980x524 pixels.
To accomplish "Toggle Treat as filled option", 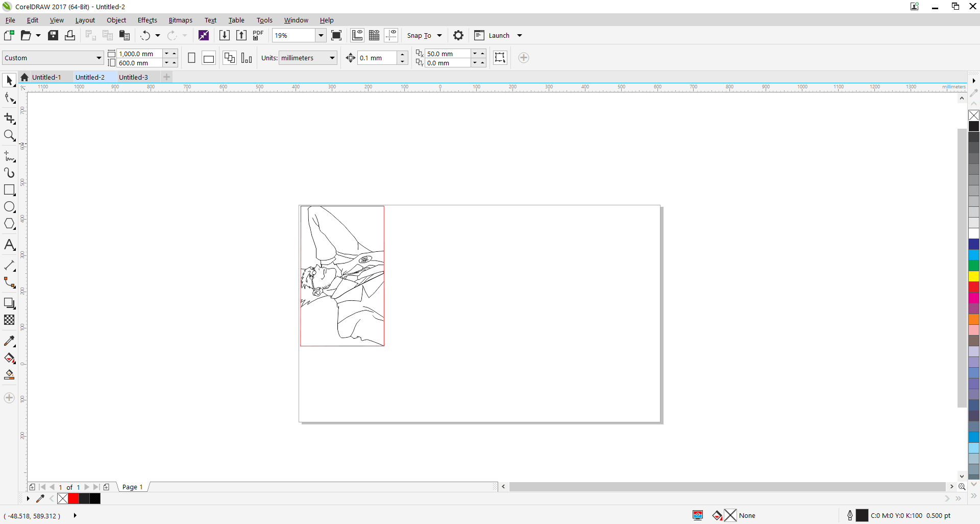I will tap(500, 58).
